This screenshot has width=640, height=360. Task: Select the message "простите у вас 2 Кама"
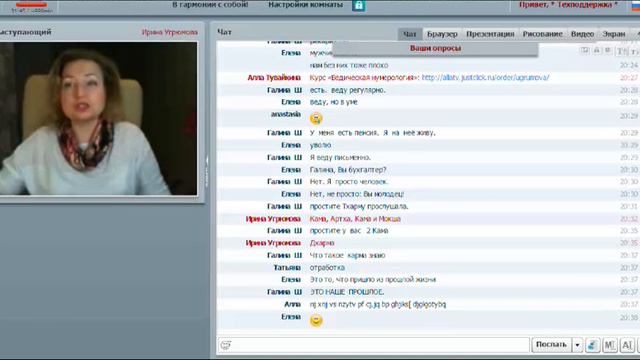tap(349, 231)
